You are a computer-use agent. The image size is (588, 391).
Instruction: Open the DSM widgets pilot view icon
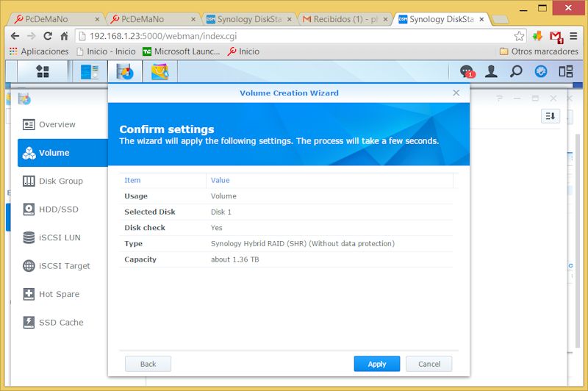541,71
